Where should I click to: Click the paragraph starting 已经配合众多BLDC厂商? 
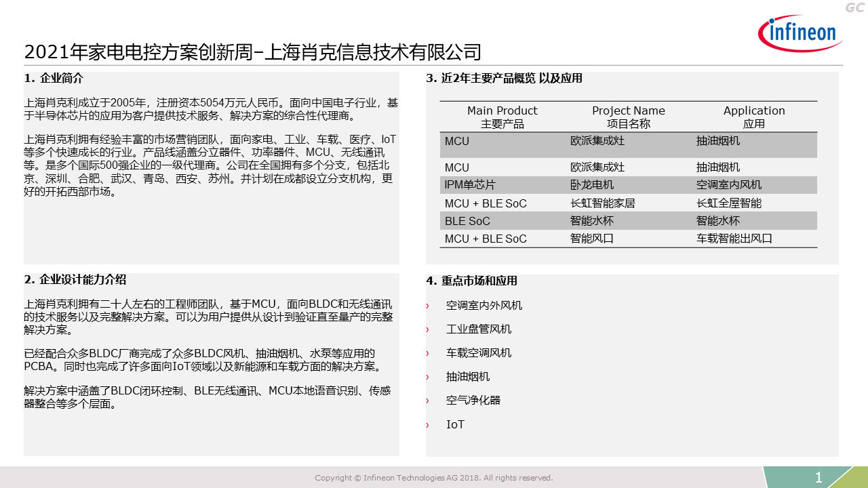(x=203, y=360)
